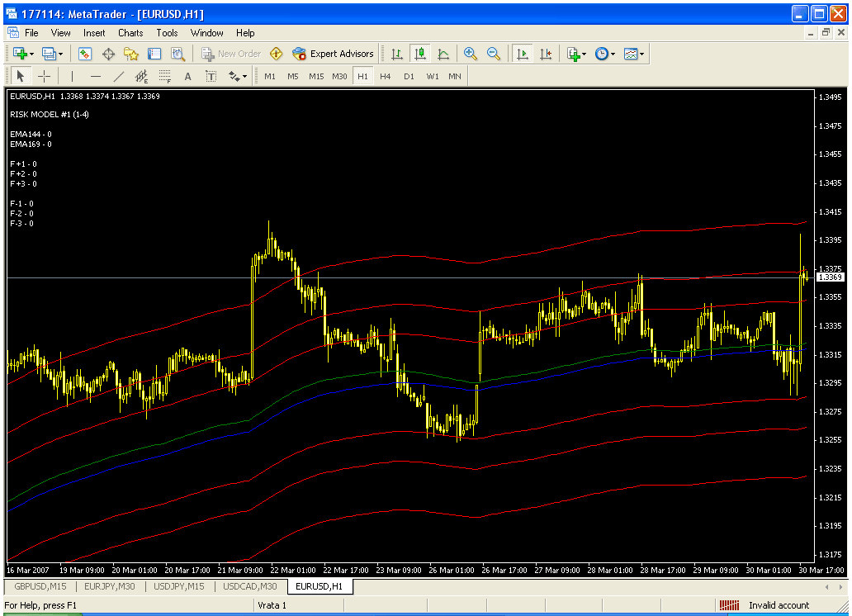Viewport: 852px width, 616px height.
Task: Switch to the USDJPY,M15 chart tab
Action: tap(178, 586)
